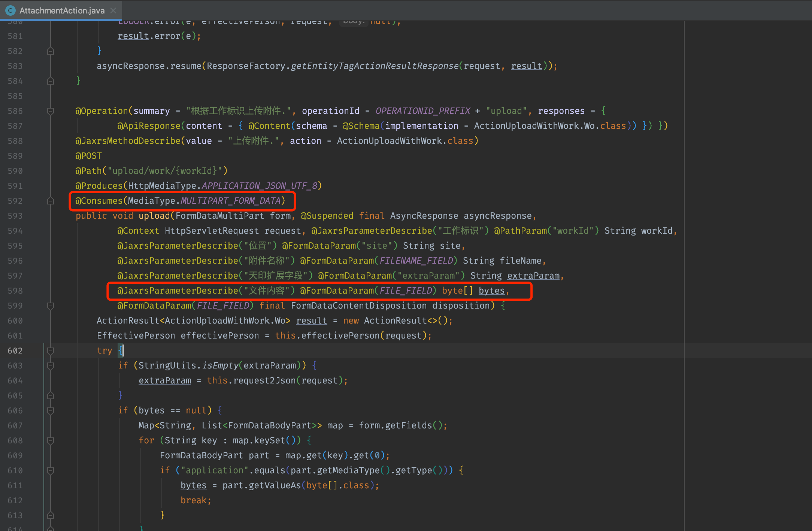812x531 pixels.
Task: Fold the for loop at line 608
Action: coord(51,441)
